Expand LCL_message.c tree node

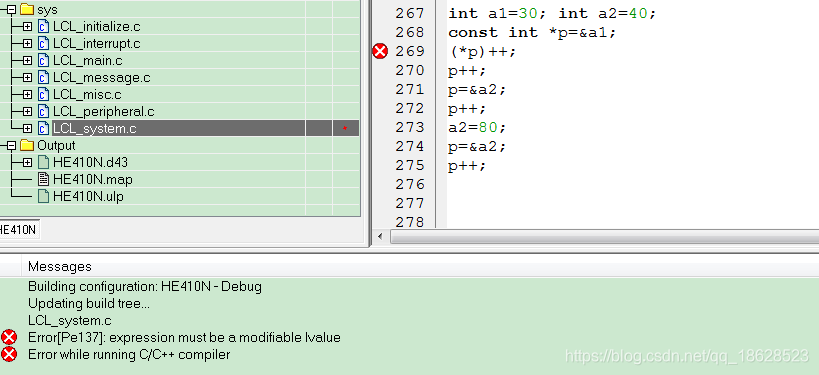point(28,78)
